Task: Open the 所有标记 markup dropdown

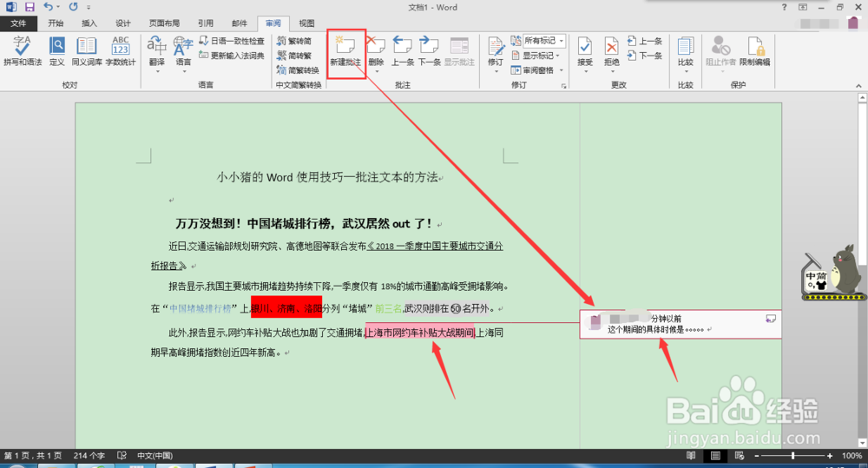Action: (x=544, y=41)
